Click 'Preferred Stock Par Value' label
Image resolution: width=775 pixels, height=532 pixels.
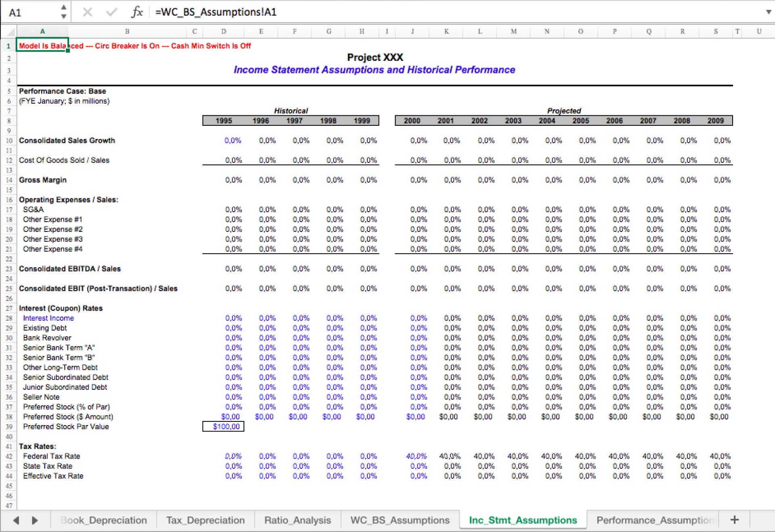[x=66, y=427]
